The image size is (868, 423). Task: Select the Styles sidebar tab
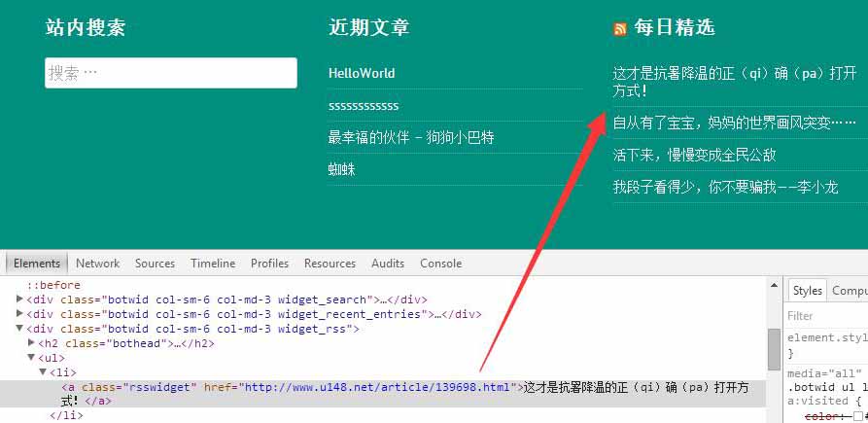point(807,290)
